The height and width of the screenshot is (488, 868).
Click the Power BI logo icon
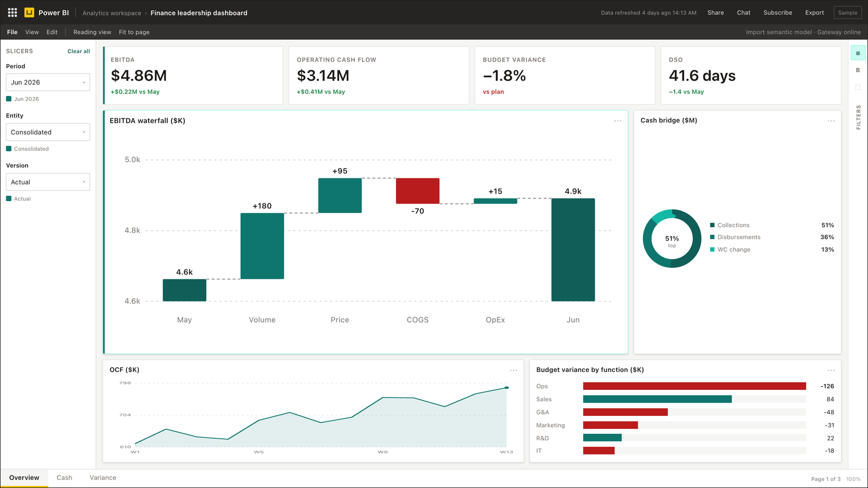coord(29,12)
